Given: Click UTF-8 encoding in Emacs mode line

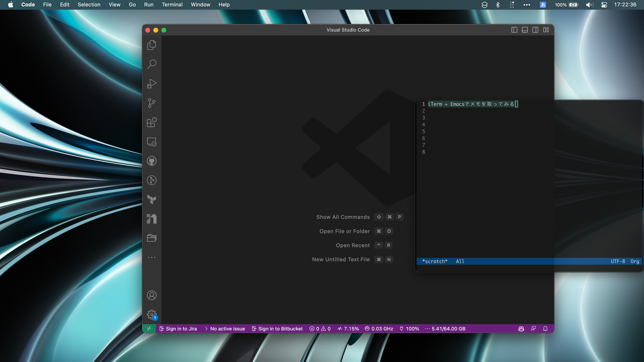Looking at the screenshot, I should pos(618,261).
